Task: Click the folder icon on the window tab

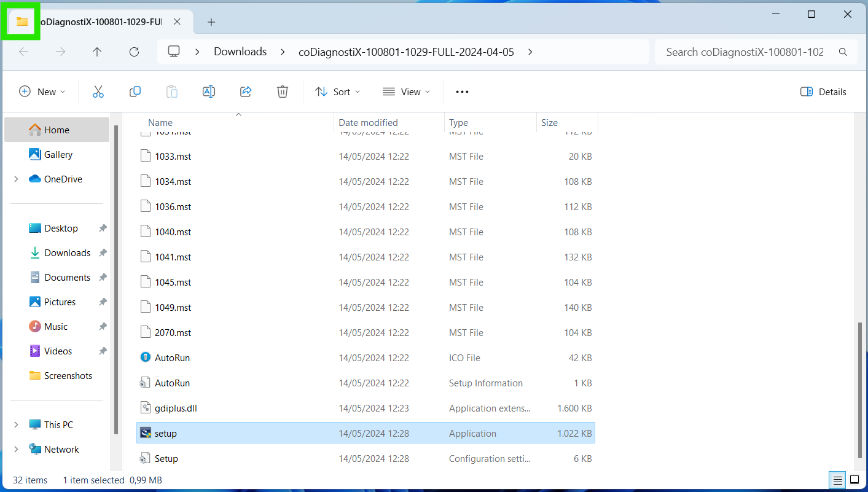Action: pos(22,21)
